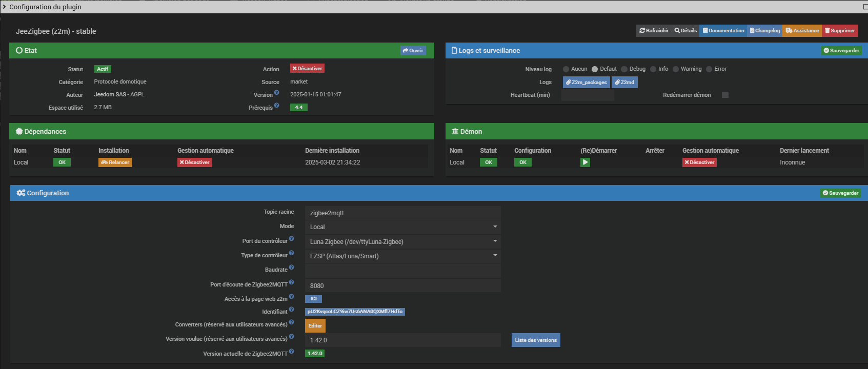868x369 pixels.
Task: Open the z2md log
Action: coord(624,83)
